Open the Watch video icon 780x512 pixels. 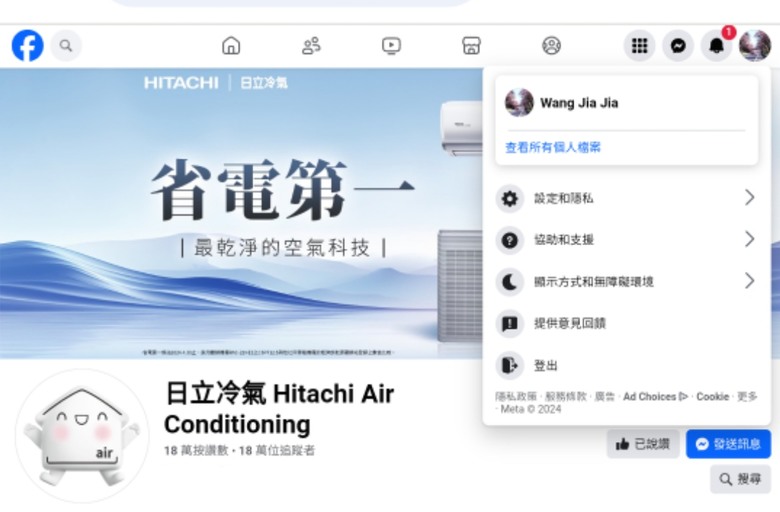(x=391, y=46)
